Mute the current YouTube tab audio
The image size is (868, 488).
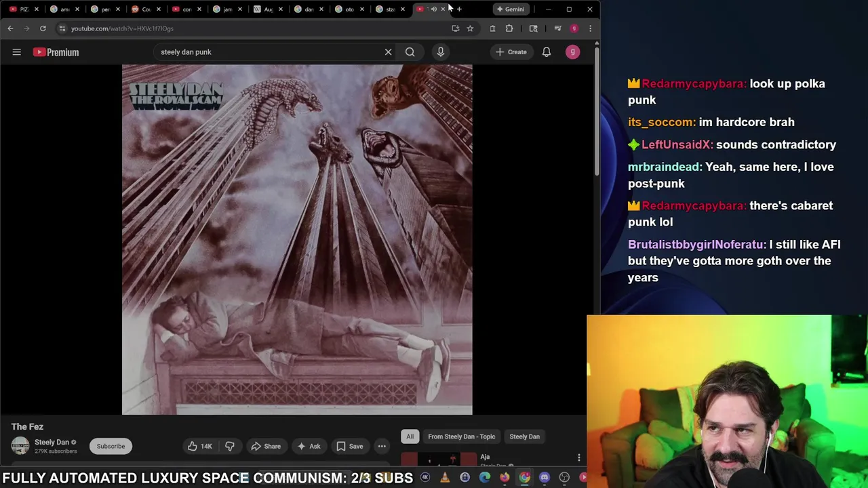(433, 9)
